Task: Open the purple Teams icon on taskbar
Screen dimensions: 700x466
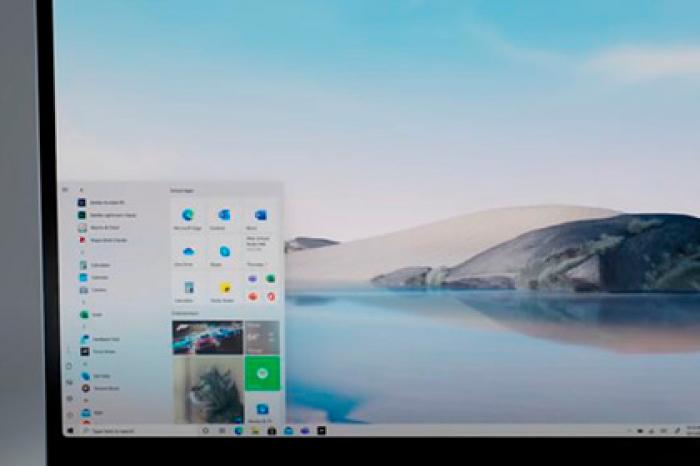Action: point(305,431)
